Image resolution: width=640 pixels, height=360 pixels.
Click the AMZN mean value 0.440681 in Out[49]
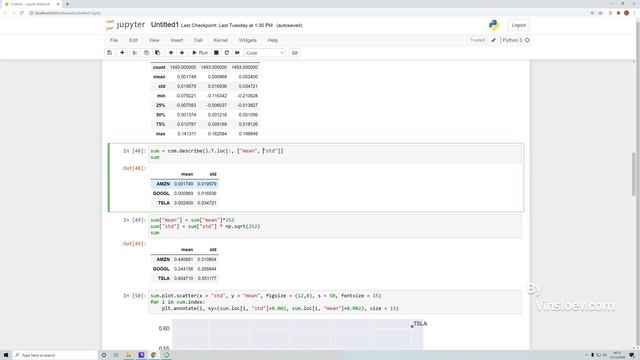[x=184, y=260]
